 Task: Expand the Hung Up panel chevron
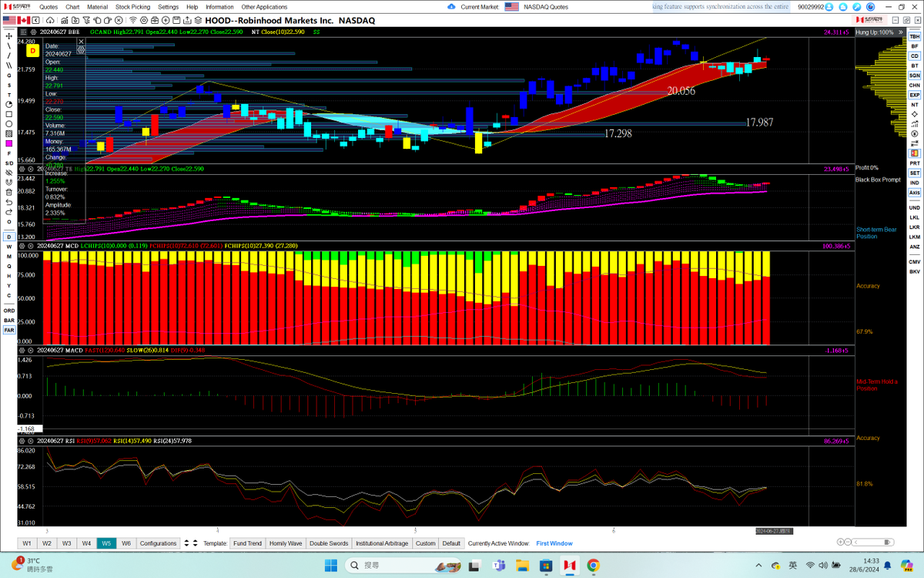[900, 32]
